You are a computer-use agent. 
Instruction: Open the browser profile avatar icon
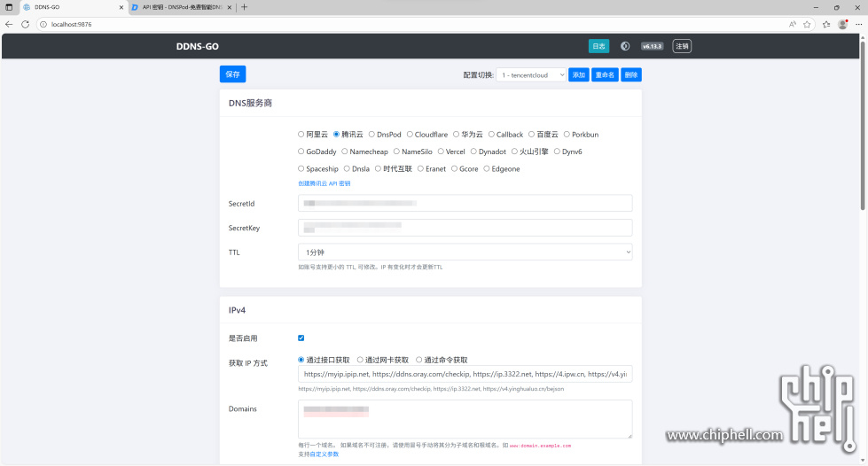842,24
